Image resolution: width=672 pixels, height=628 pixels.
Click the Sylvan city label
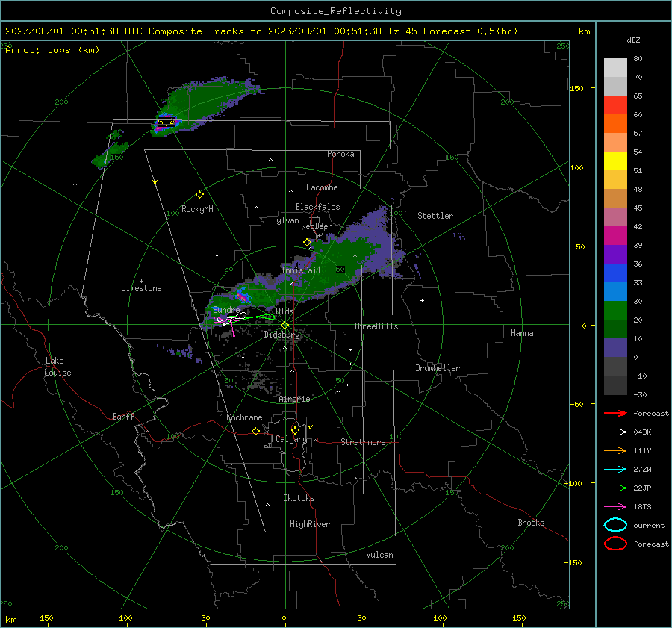click(x=285, y=220)
